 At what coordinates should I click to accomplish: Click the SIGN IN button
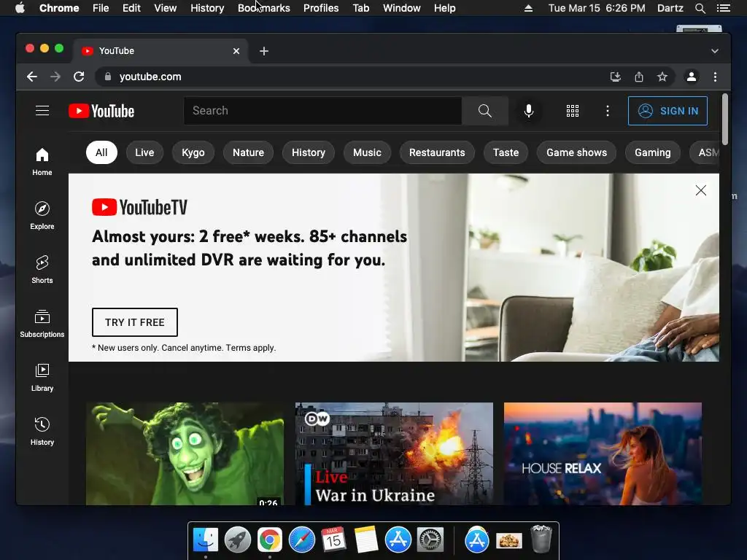point(667,111)
